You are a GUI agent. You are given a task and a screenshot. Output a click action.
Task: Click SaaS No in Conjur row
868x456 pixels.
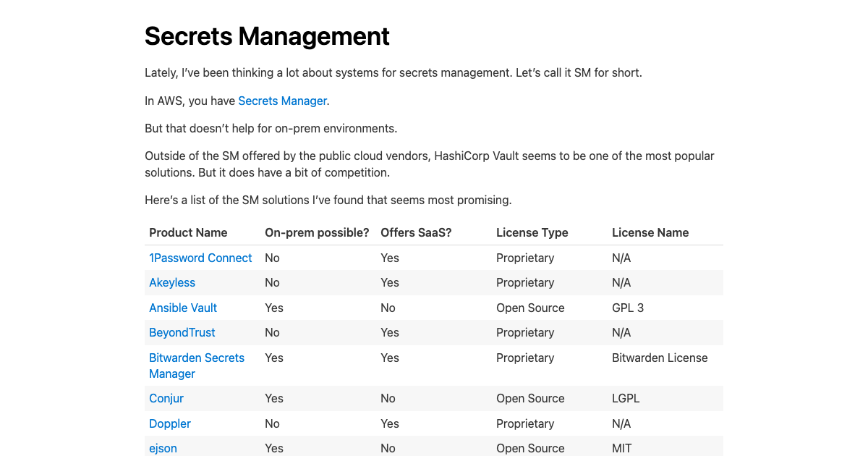tap(388, 398)
